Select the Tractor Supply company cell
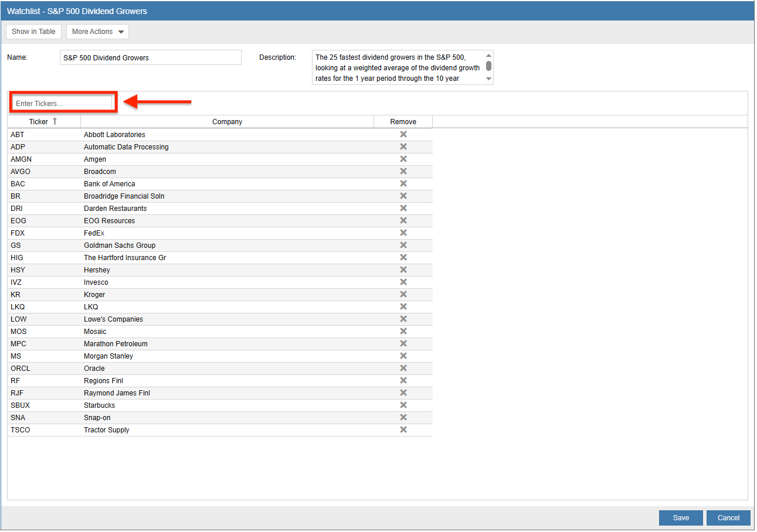757x532 pixels. pyautogui.click(x=228, y=430)
